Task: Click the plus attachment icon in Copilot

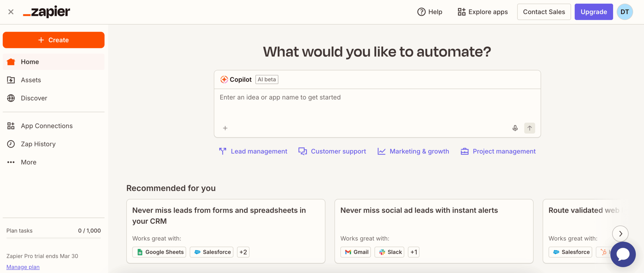Action: point(225,128)
